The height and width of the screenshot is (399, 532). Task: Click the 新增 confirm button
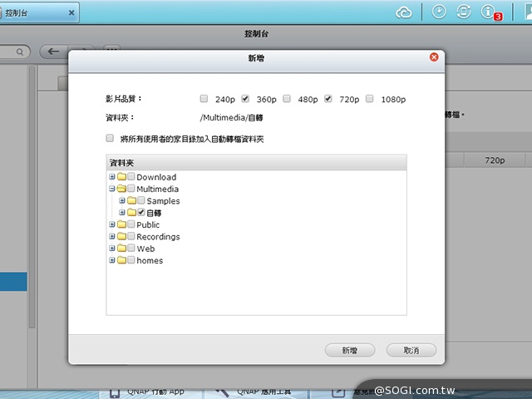click(x=350, y=350)
